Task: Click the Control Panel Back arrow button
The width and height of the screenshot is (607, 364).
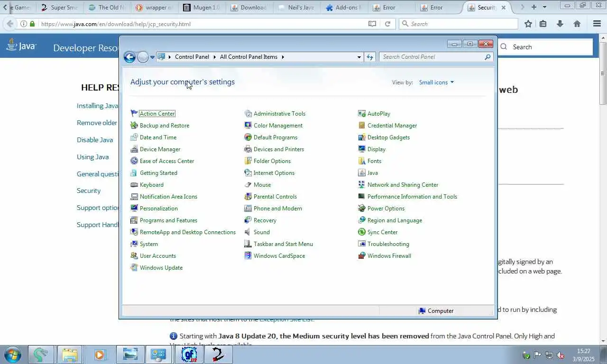Action: click(129, 57)
